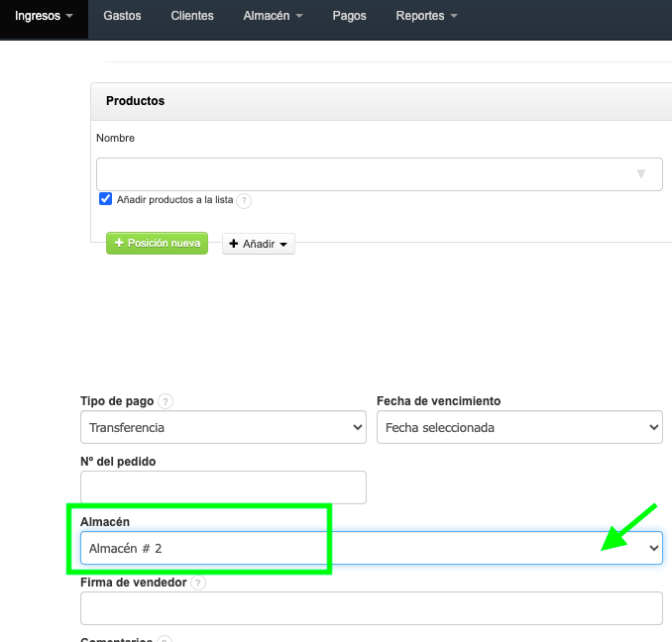Focus the Nº del pedido input field
The height and width of the screenshot is (642, 672).
223,487
